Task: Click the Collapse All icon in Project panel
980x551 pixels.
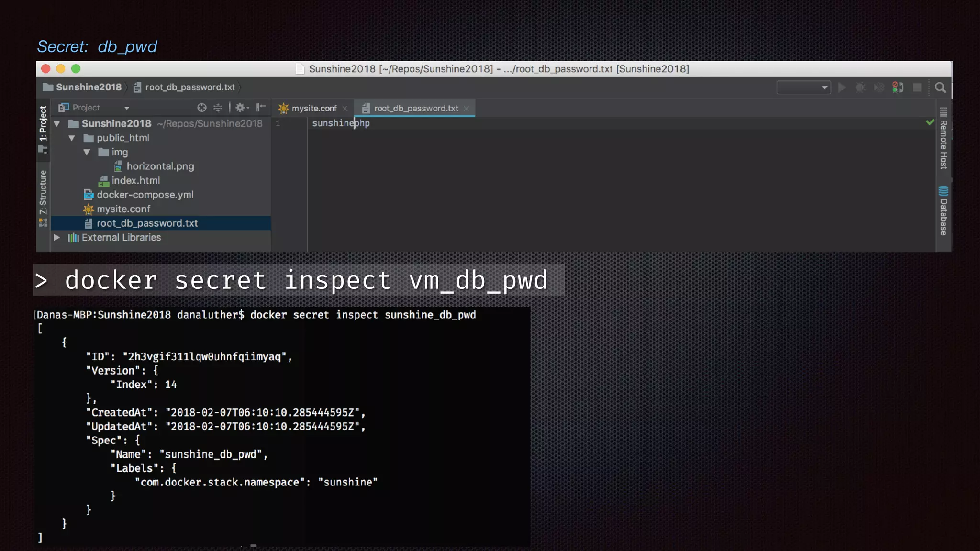Action: tap(218, 108)
